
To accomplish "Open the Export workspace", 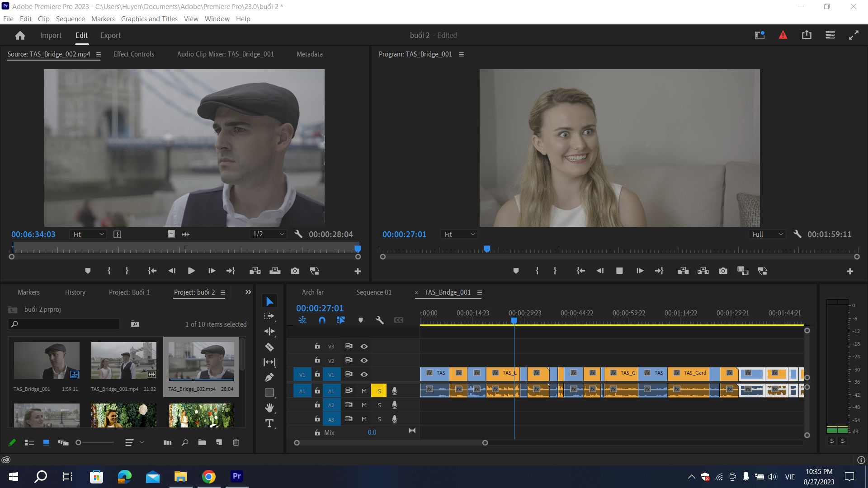I will (110, 35).
